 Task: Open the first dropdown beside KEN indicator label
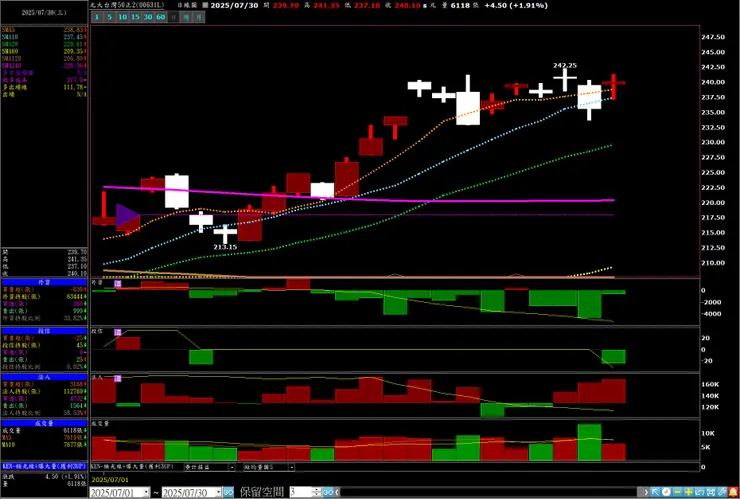click(x=232, y=467)
